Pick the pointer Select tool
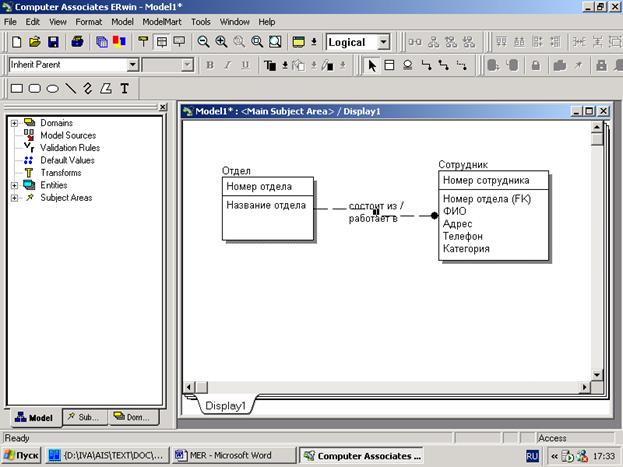 tap(372, 65)
